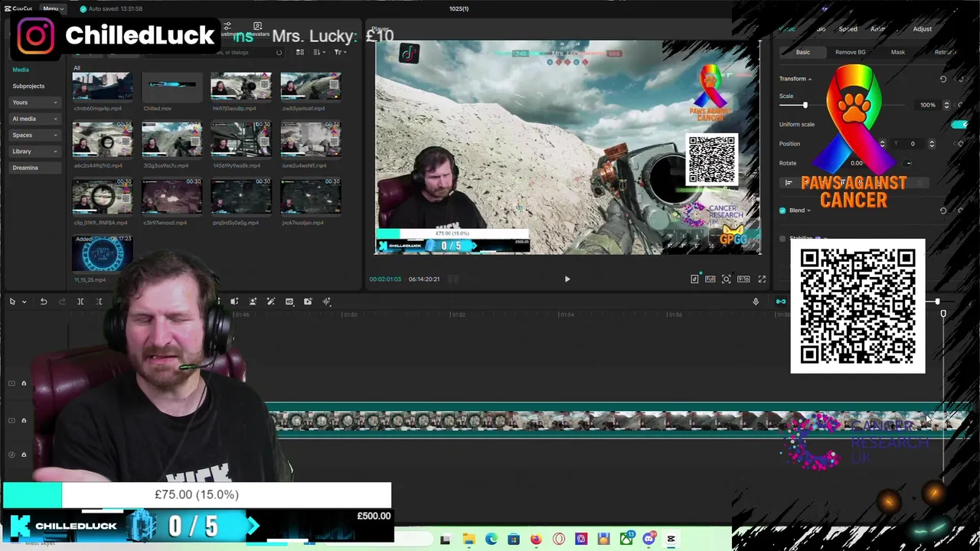Select the 145619y9ws8k.mp4 clip thumbnail

point(240,139)
